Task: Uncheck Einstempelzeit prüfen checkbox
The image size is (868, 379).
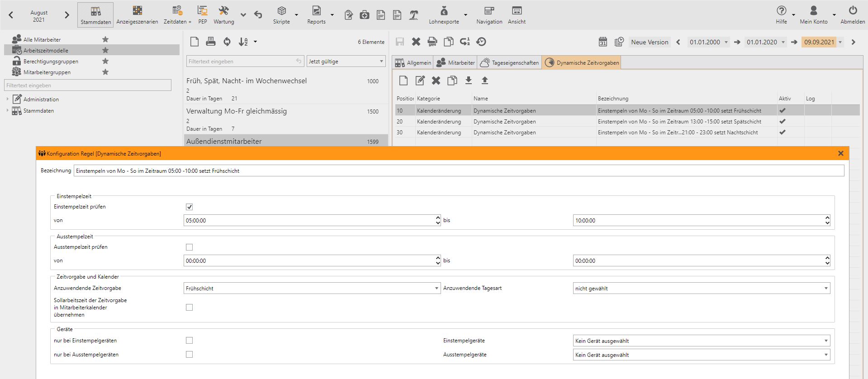Action: tap(189, 207)
